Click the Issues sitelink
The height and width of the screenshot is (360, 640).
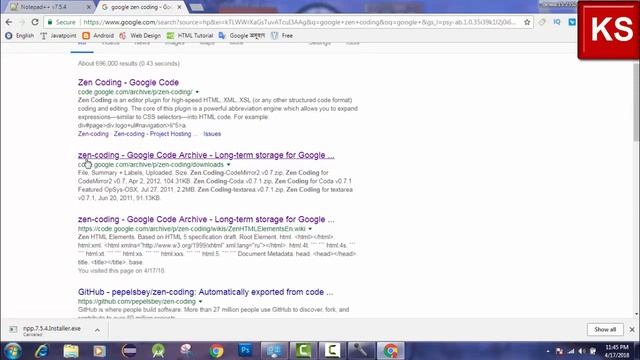pyautogui.click(x=212, y=134)
